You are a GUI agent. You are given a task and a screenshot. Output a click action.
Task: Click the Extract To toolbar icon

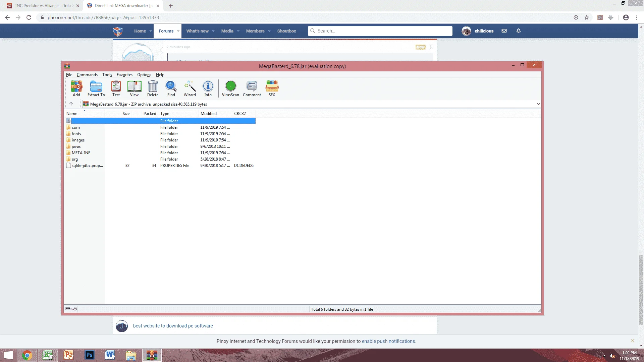(96, 88)
